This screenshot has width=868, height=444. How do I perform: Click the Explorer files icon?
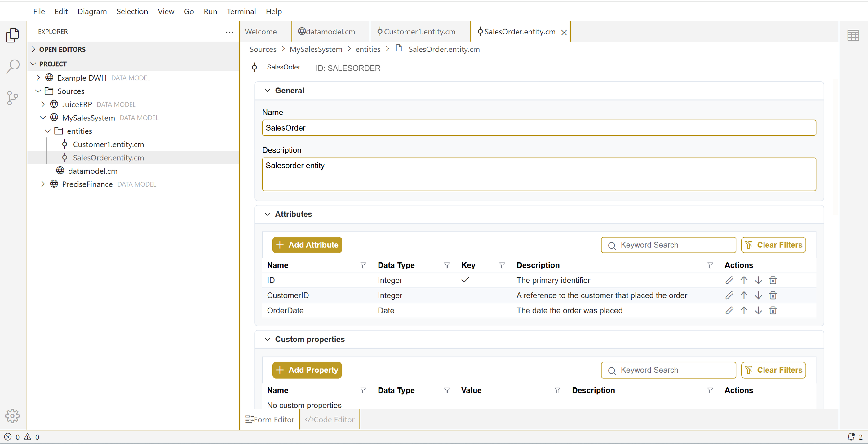click(13, 35)
